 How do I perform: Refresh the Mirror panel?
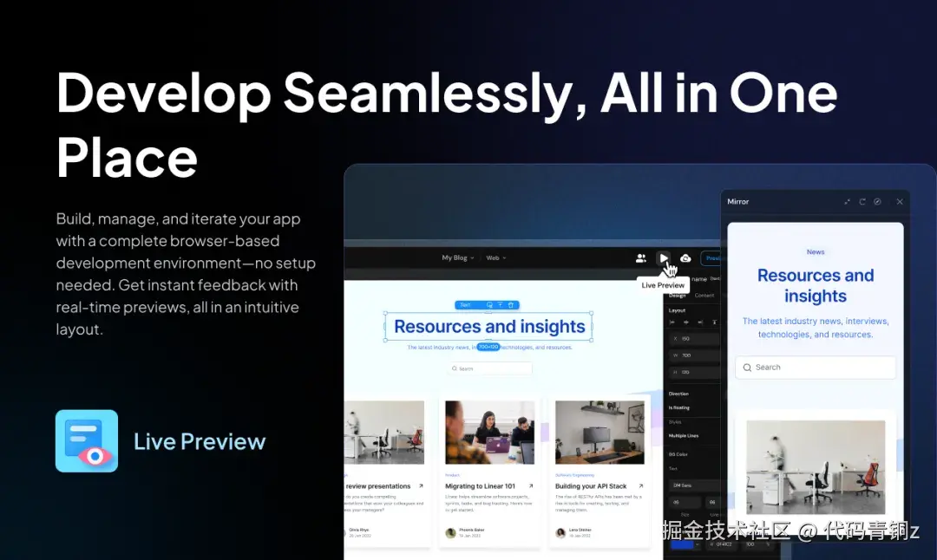pos(862,202)
